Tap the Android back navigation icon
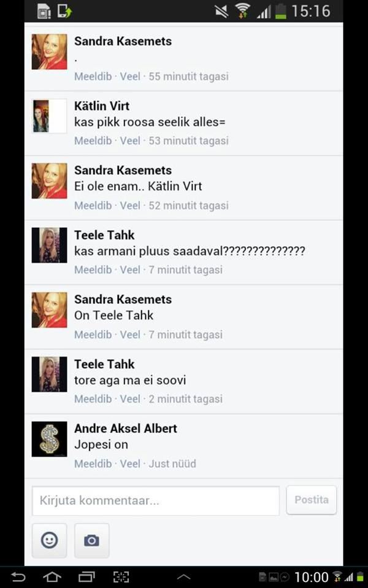The image size is (368, 588). (18, 577)
